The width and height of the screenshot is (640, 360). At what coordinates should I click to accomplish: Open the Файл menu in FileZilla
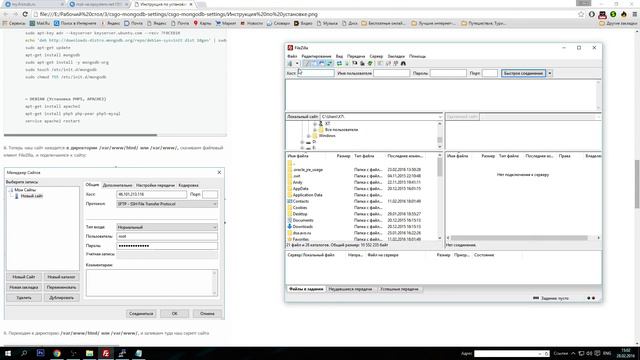[292, 56]
